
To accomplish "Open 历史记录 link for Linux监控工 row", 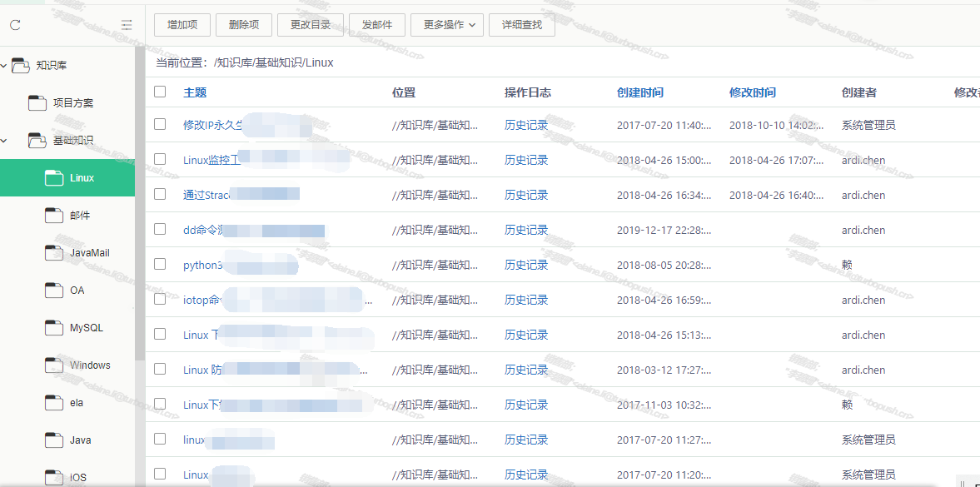I will [526, 160].
